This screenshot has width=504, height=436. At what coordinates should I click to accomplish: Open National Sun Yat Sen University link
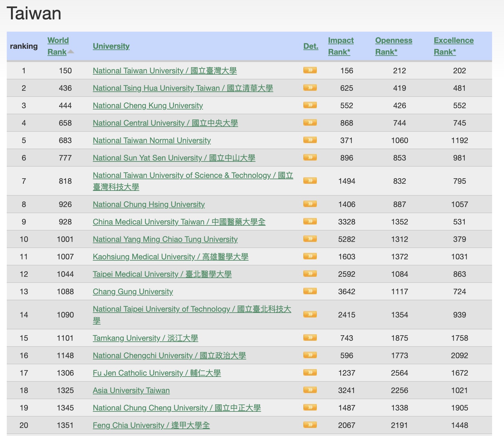(x=174, y=158)
